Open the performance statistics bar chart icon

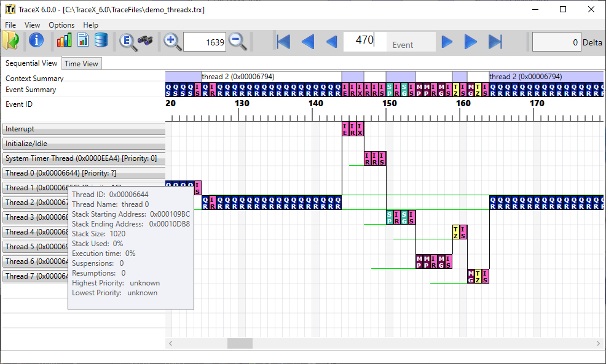click(64, 41)
